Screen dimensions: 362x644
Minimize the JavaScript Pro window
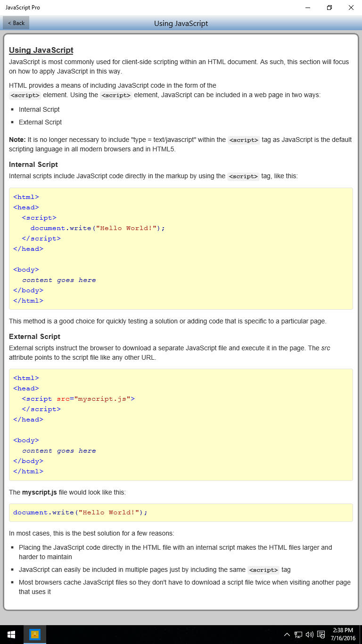click(x=308, y=8)
